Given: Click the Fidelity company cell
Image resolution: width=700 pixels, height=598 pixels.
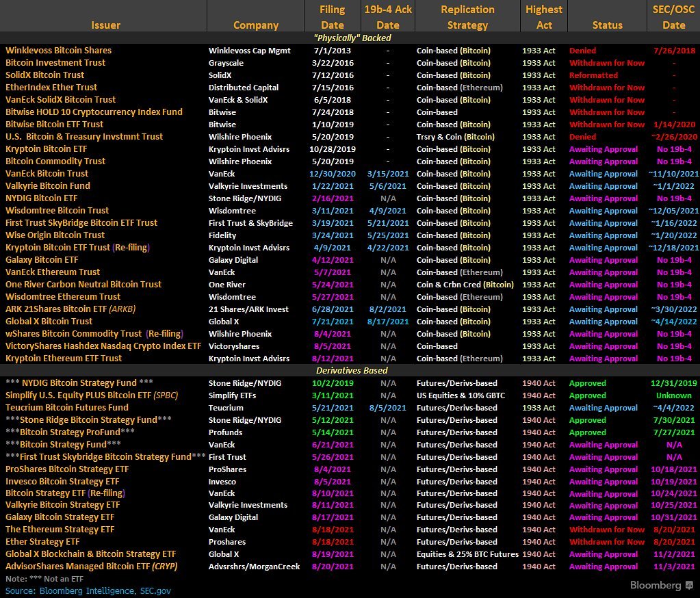Looking at the screenshot, I should 222,235.
